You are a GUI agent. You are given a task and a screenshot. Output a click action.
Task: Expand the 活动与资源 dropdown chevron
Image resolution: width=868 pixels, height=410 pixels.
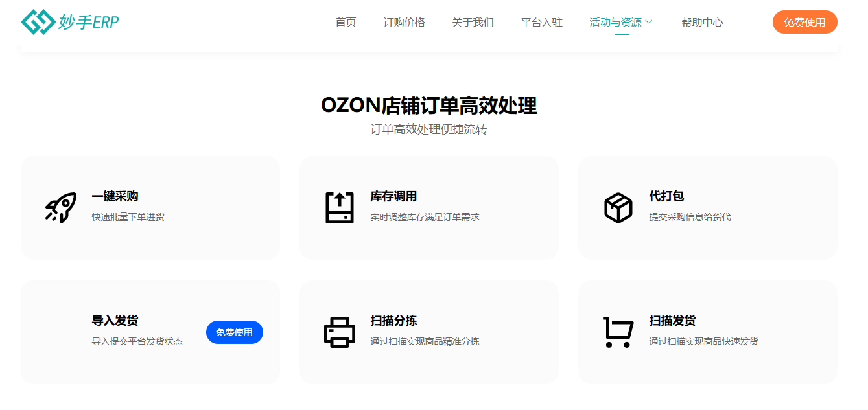pos(649,22)
